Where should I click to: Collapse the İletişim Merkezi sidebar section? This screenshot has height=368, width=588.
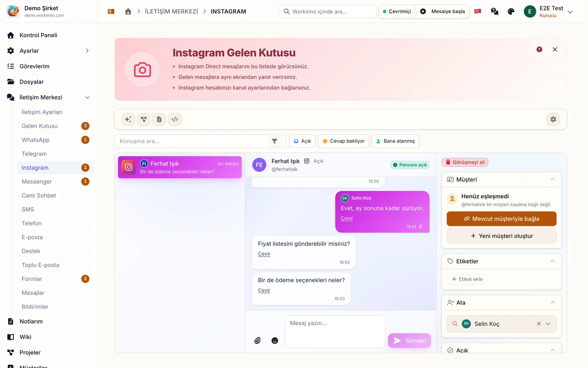[87, 98]
